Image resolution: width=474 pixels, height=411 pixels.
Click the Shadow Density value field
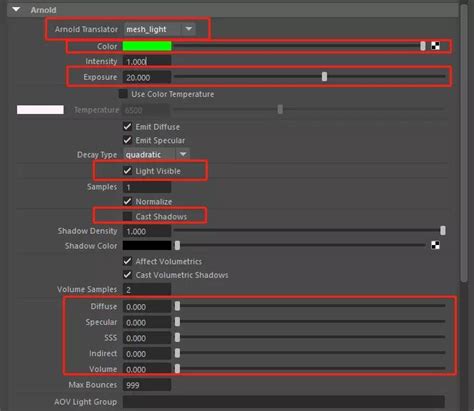click(x=147, y=231)
